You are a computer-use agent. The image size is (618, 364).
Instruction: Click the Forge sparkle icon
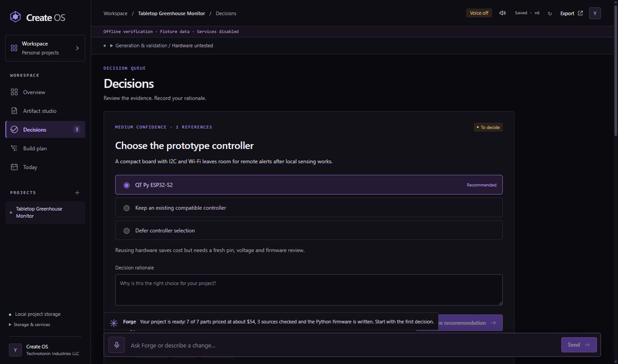[x=114, y=323]
